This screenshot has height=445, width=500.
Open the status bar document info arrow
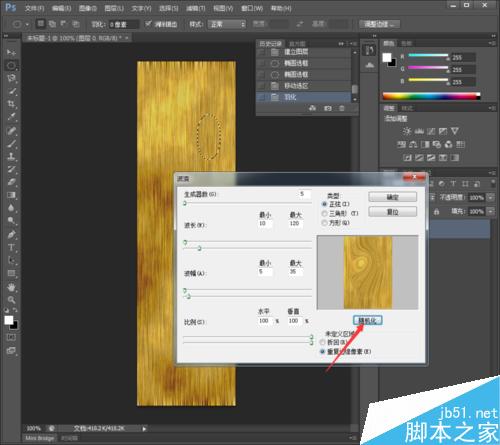[x=144, y=429]
